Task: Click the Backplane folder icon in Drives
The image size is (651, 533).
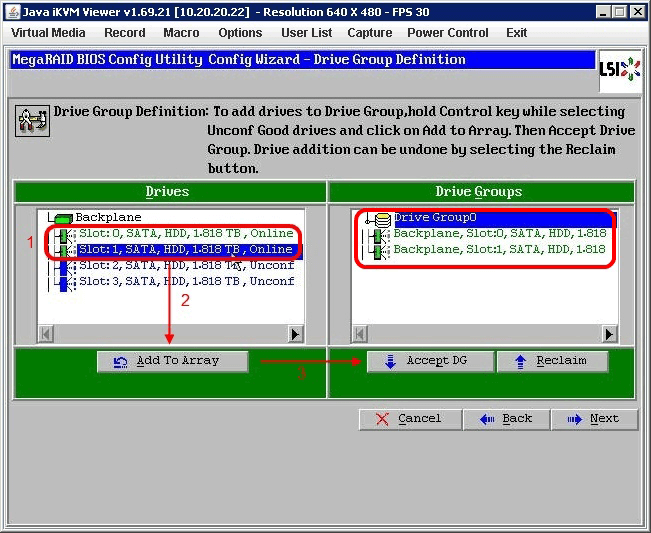Action: pos(62,217)
